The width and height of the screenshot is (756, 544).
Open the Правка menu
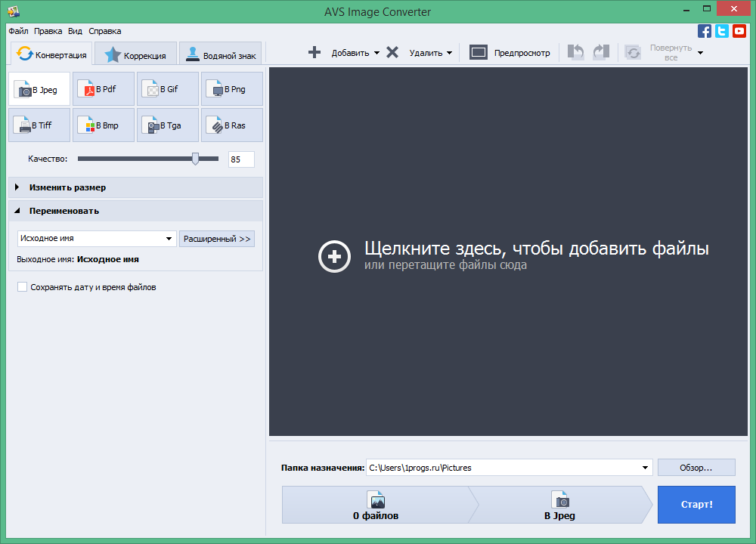point(47,31)
